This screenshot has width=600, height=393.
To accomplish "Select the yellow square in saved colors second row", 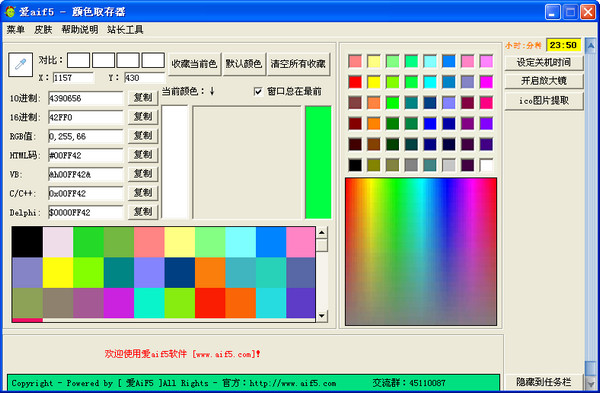I will tap(58, 272).
